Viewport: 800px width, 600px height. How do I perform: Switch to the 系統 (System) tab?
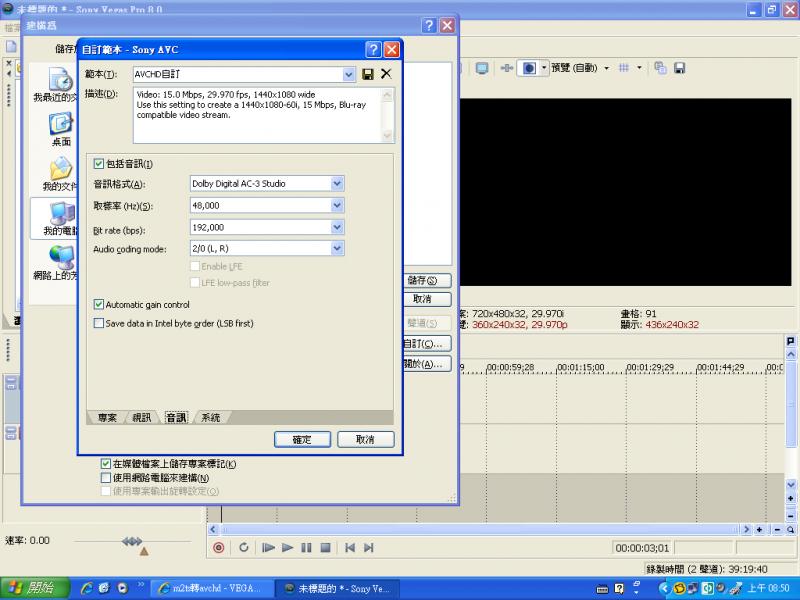(210, 417)
